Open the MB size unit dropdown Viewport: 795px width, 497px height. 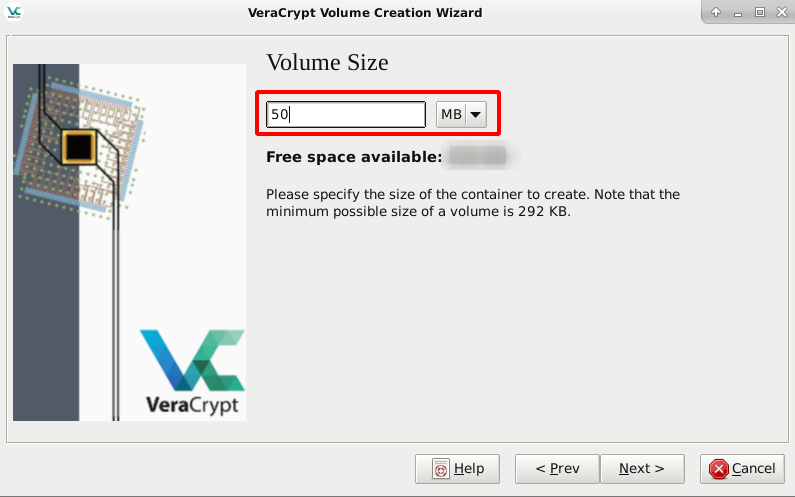click(461, 114)
